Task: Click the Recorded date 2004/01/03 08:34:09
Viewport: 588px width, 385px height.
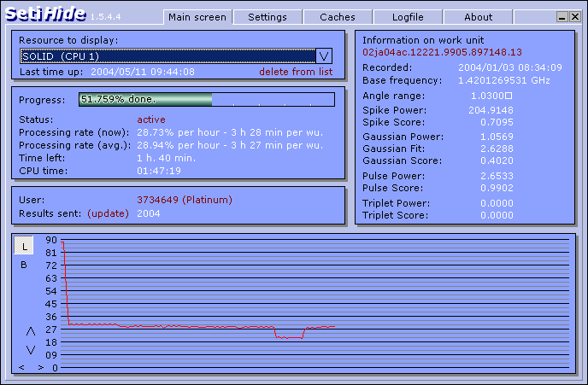Action: point(510,67)
